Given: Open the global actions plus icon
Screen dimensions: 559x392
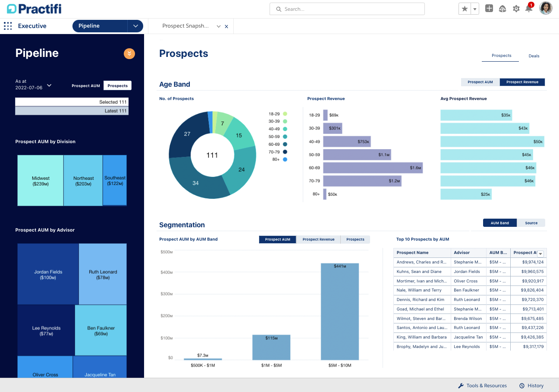Looking at the screenshot, I should click(489, 9).
